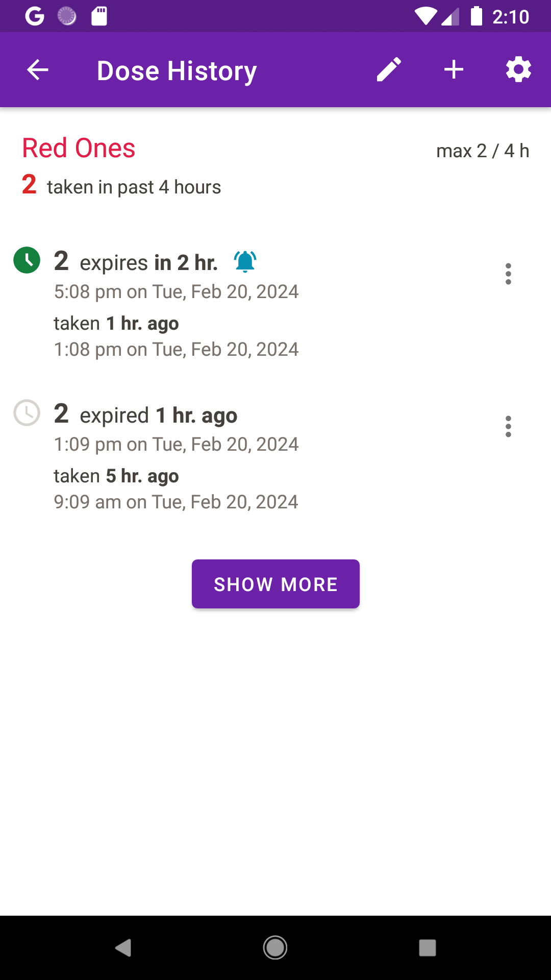Open settings gear icon

(x=518, y=70)
